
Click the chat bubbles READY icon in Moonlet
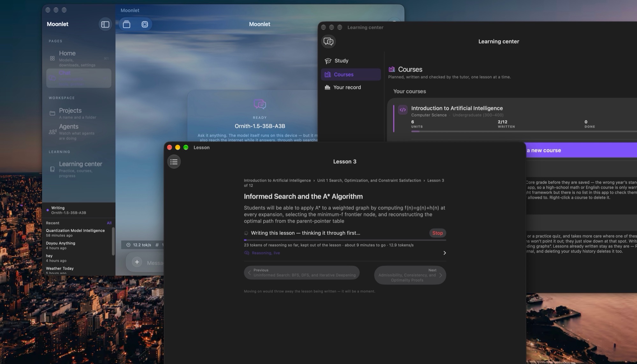(x=260, y=104)
